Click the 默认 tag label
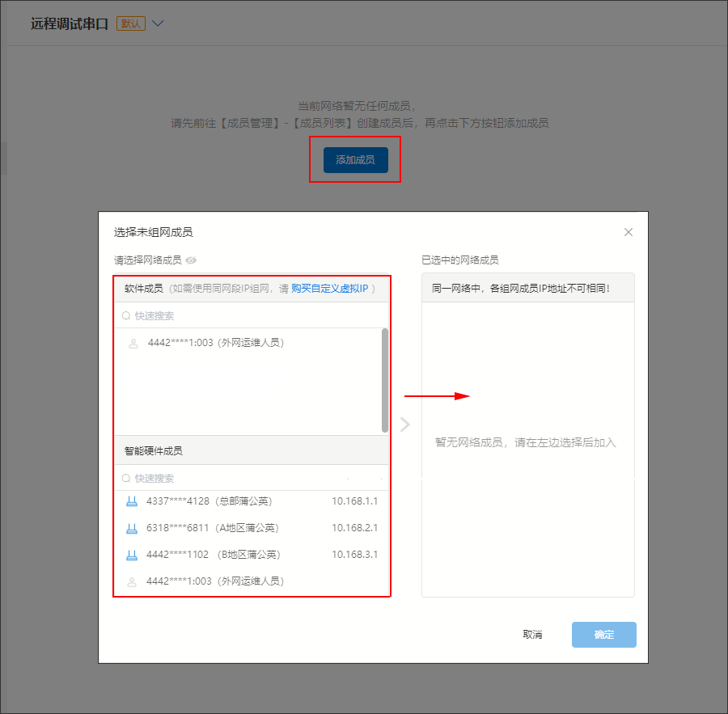The image size is (728, 714). 131,23
